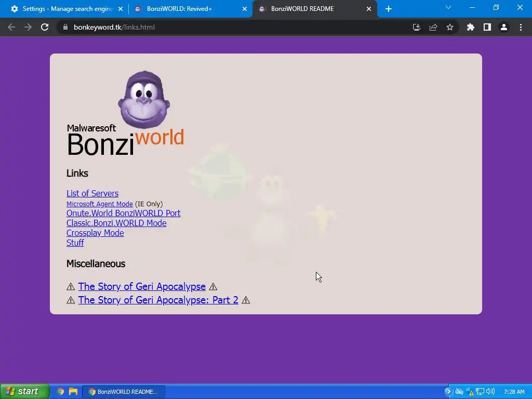
Task: Expand the tab search dropdown
Action: (x=448, y=7)
